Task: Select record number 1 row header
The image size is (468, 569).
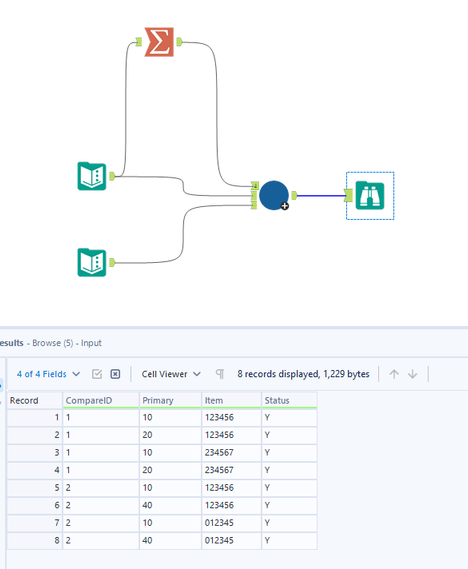Action: 34,417
